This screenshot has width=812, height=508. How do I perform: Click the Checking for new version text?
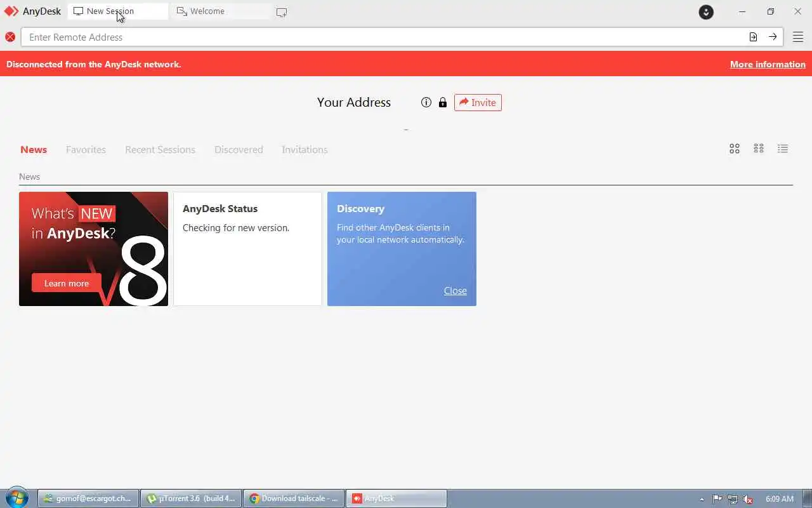tap(236, 228)
